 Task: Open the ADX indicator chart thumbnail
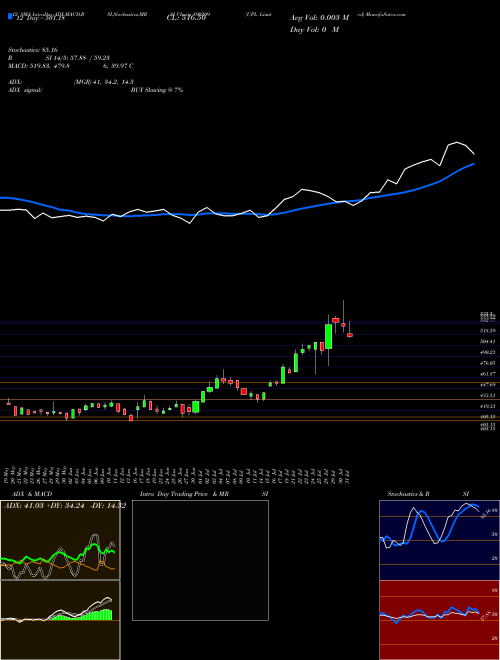(x=60, y=540)
